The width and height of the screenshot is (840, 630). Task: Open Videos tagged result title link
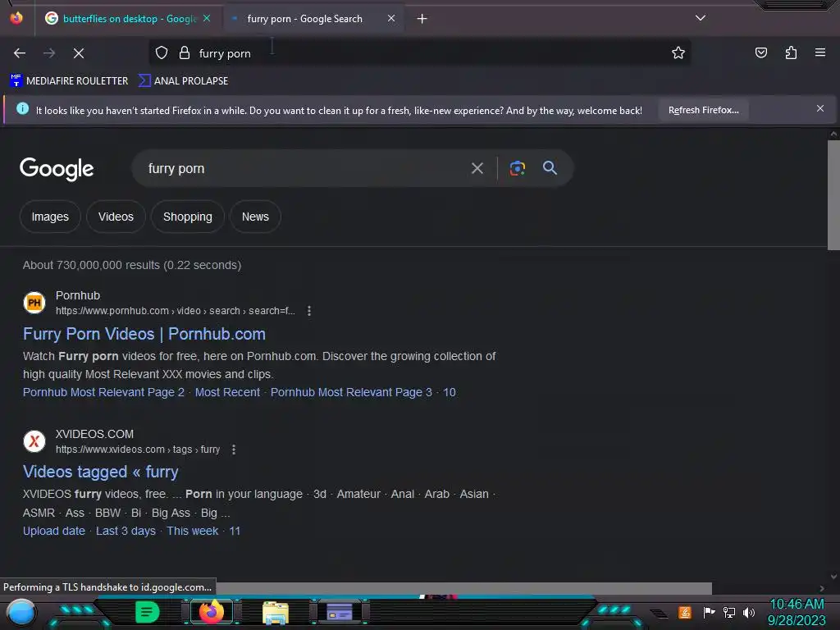pos(100,472)
